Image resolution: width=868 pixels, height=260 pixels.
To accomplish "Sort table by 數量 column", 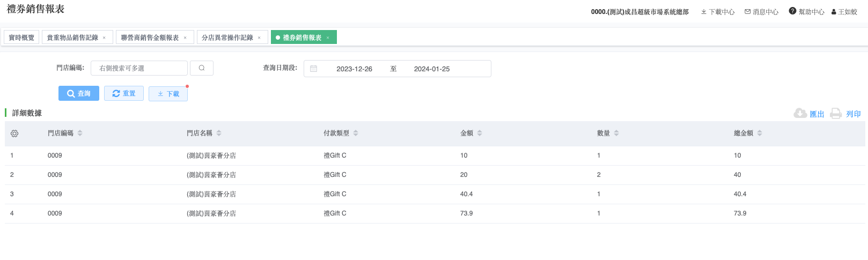I will (x=616, y=133).
